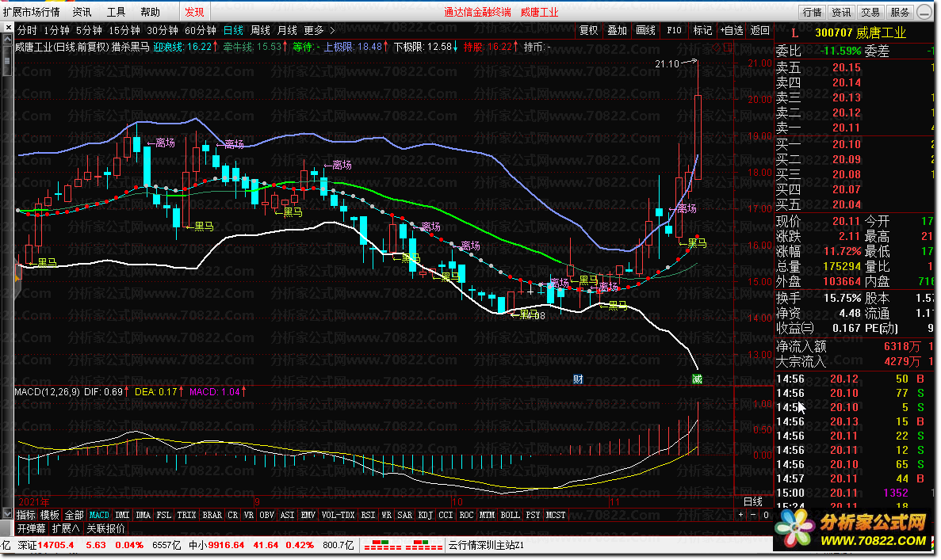Select the RSI indicator tab
941x560 pixels.
point(368,515)
